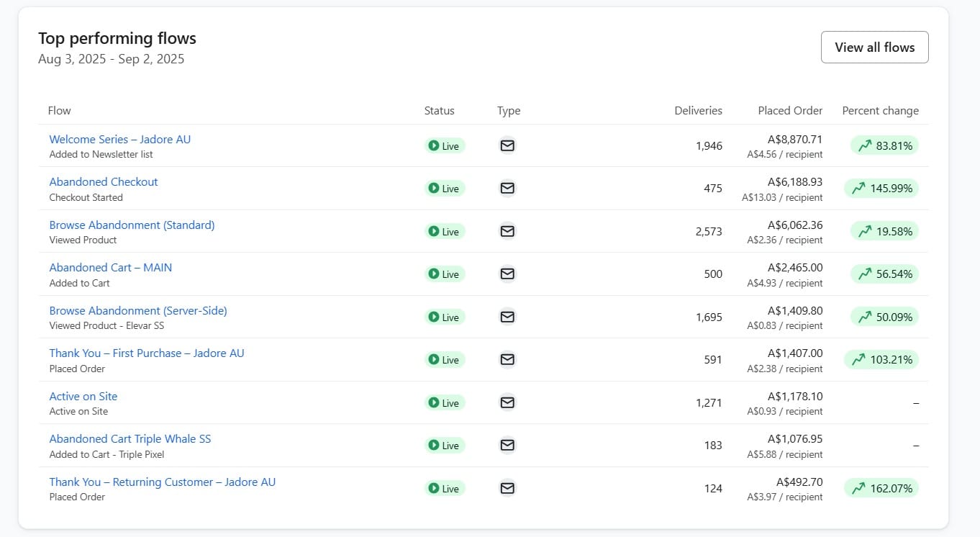Click the 83.81% upward trend indicator
The height and width of the screenshot is (537, 980).
(884, 145)
